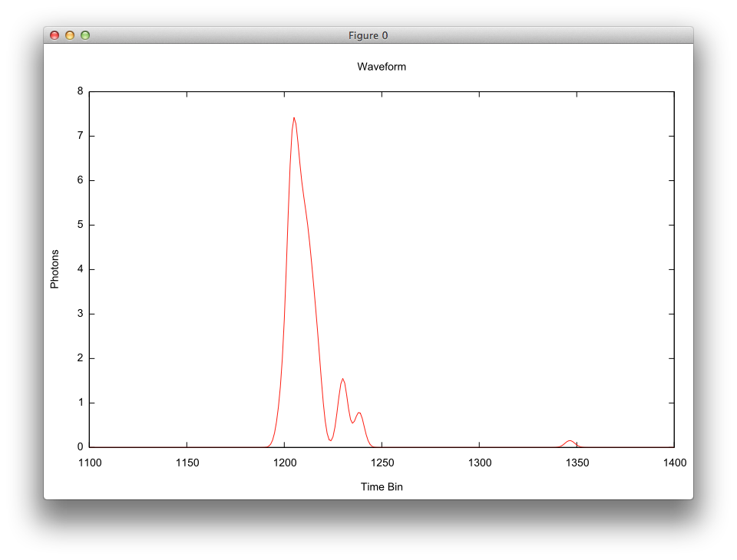Select the 1100 tick label

91,463
